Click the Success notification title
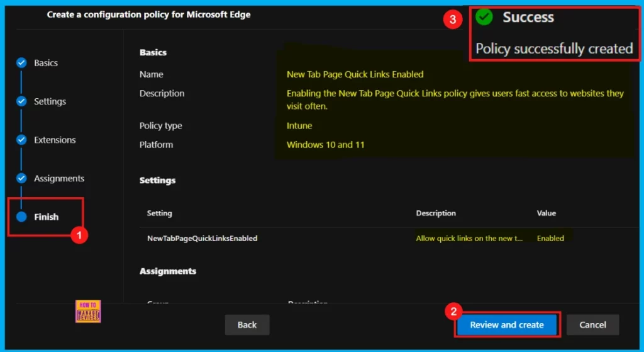 point(528,17)
